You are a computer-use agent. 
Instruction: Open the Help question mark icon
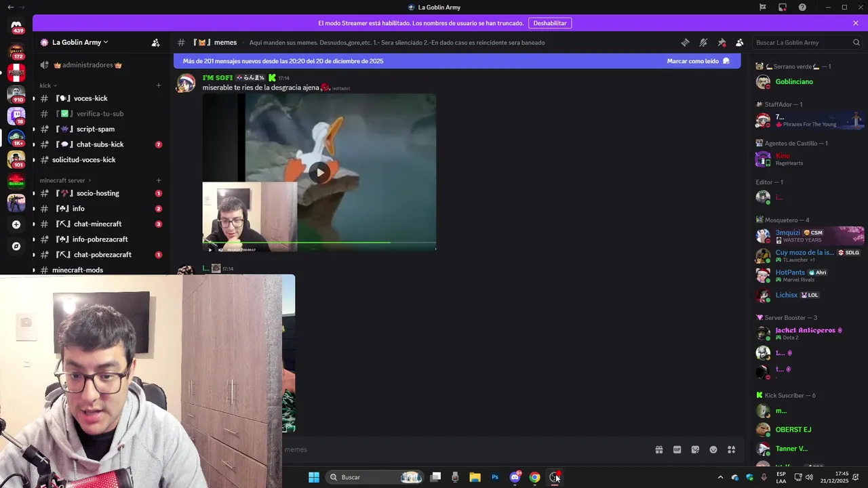coord(802,7)
